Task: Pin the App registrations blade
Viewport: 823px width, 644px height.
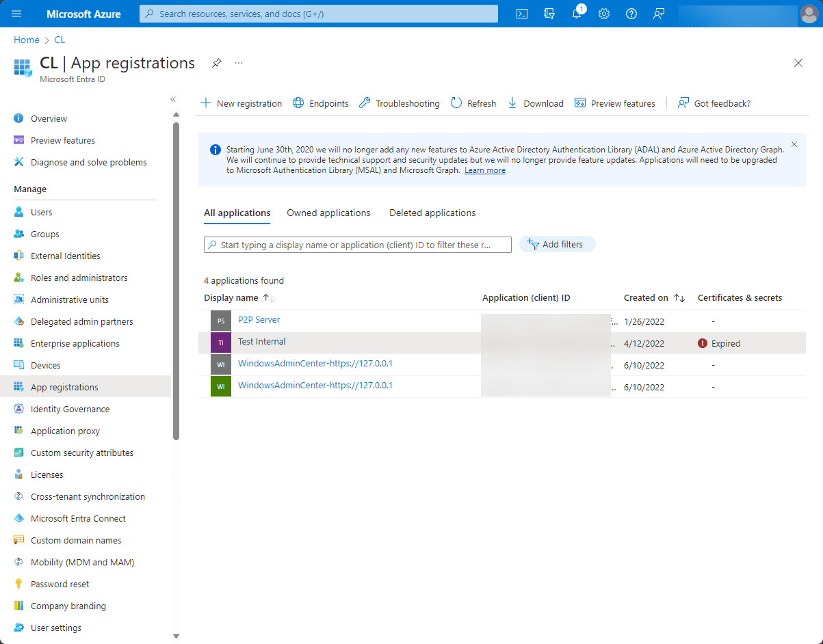Action: click(x=216, y=63)
